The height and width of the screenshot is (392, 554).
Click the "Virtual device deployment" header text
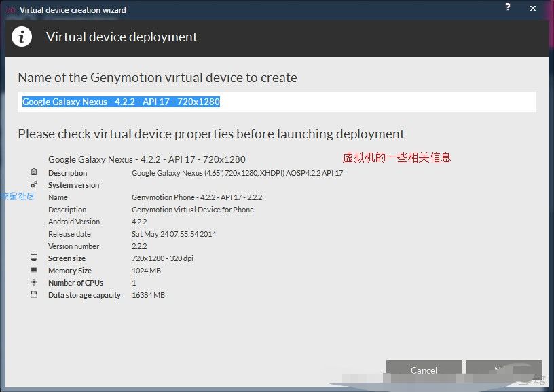(122, 37)
